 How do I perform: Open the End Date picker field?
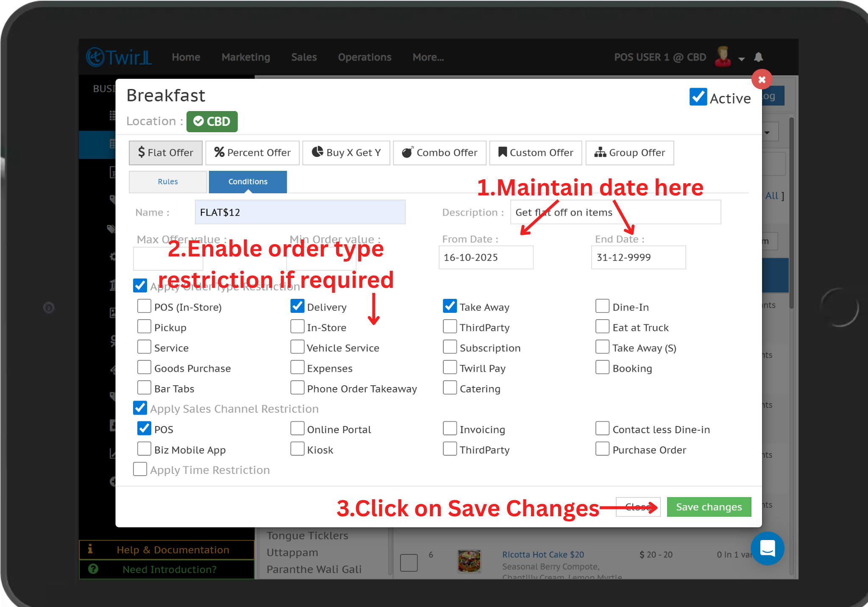tap(638, 257)
